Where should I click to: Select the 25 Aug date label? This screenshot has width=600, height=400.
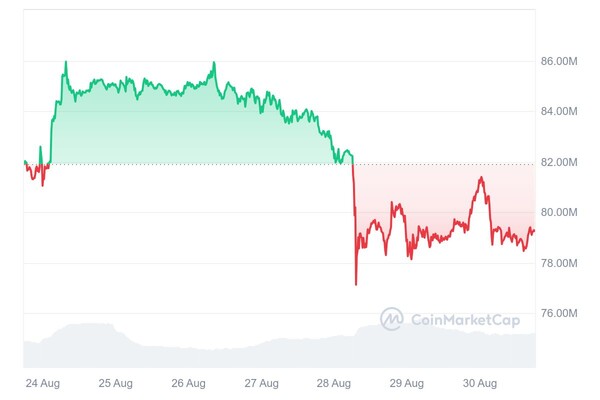[116, 383]
